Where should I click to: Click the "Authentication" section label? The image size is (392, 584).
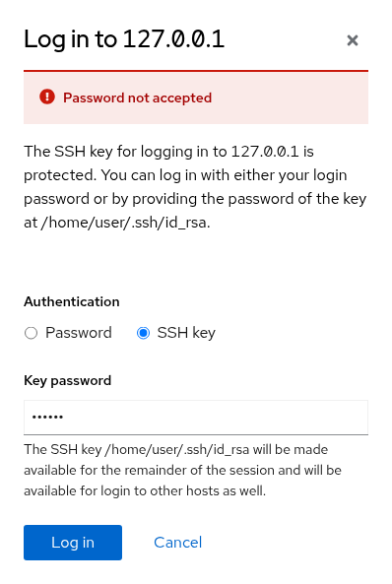click(72, 301)
